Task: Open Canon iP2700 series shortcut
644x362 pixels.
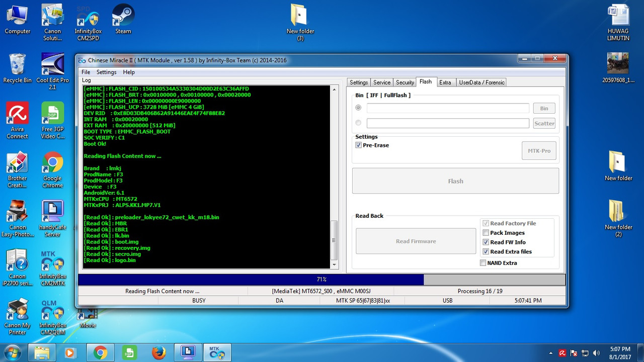Action: (18, 267)
